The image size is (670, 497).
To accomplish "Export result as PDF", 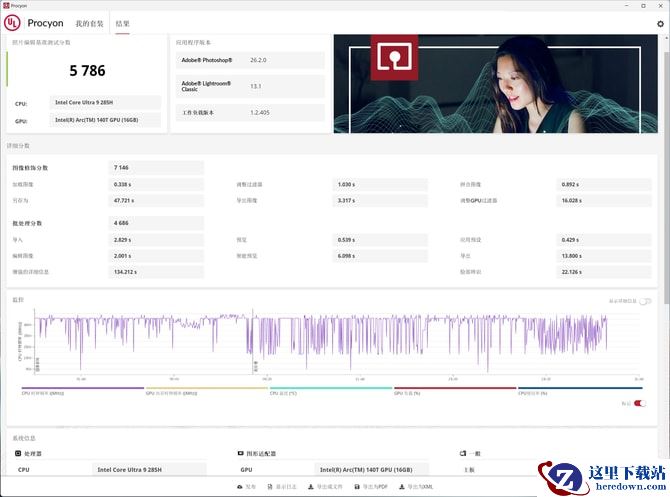I will [x=370, y=487].
